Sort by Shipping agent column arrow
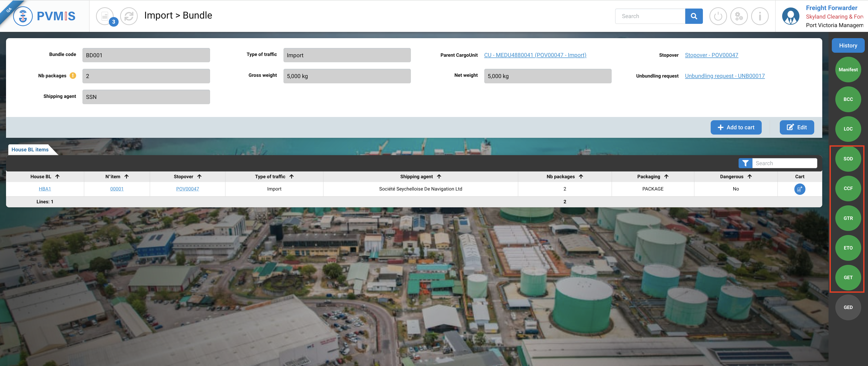This screenshot has width=868, height=366. pyautogui.click(x=439, y=176)
